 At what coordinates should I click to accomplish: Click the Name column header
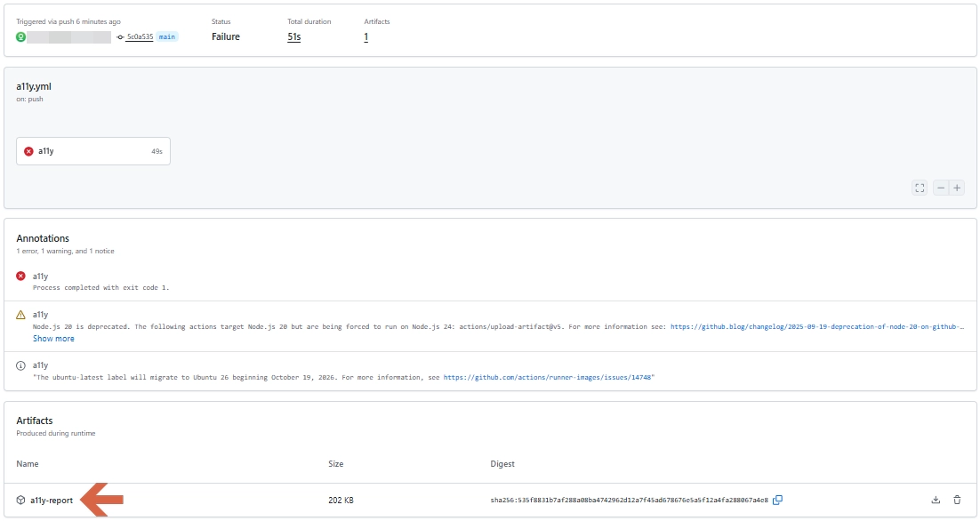(x=28, y=464)
